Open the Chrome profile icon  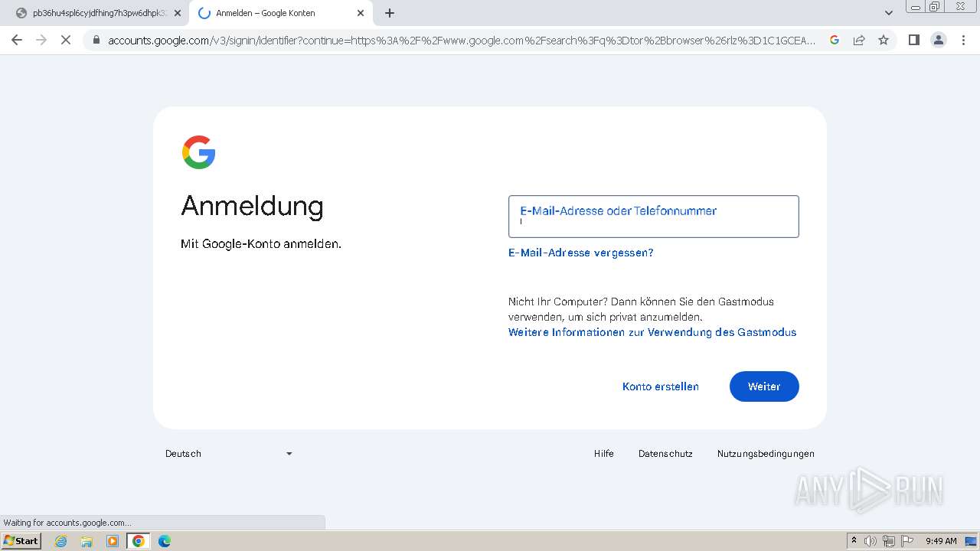coord(939,40)
